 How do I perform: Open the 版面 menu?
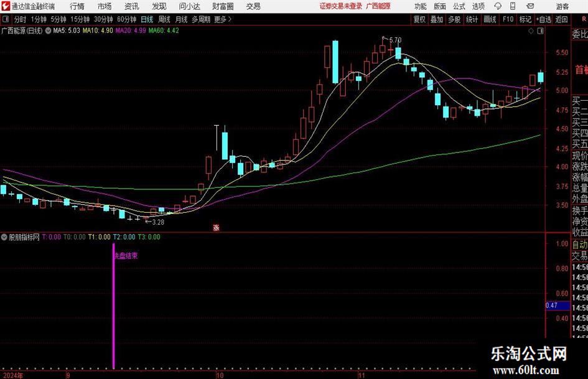(439, 6)
